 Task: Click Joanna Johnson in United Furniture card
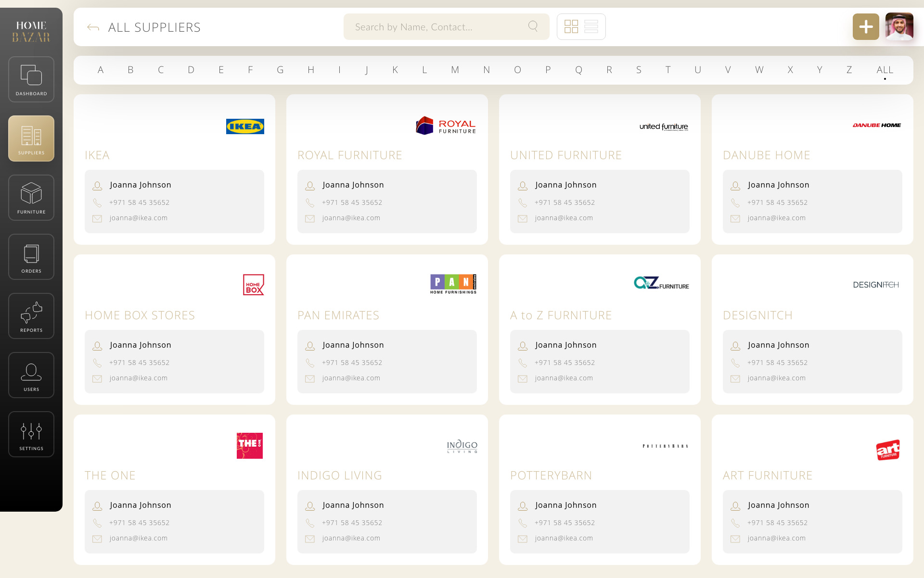click(566, 185)
